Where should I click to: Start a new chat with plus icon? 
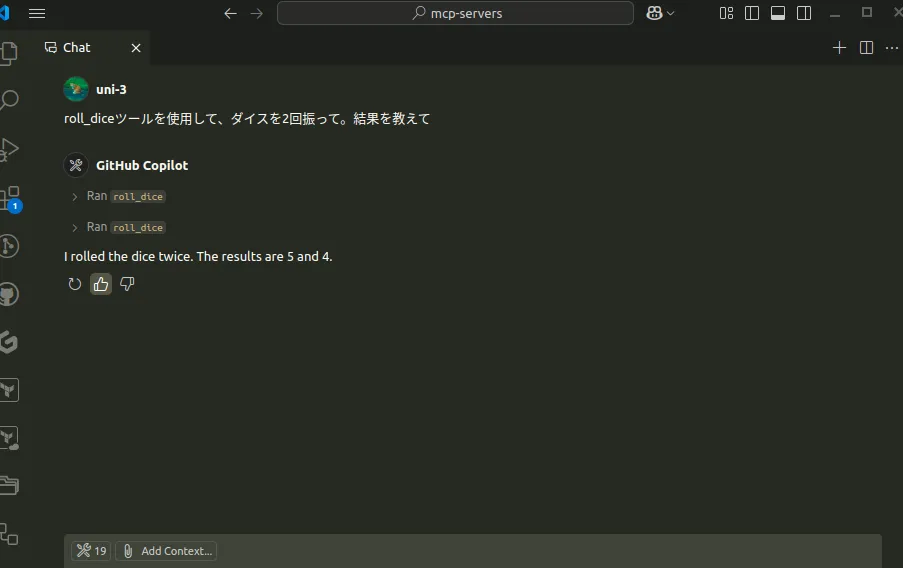(840, 48)
